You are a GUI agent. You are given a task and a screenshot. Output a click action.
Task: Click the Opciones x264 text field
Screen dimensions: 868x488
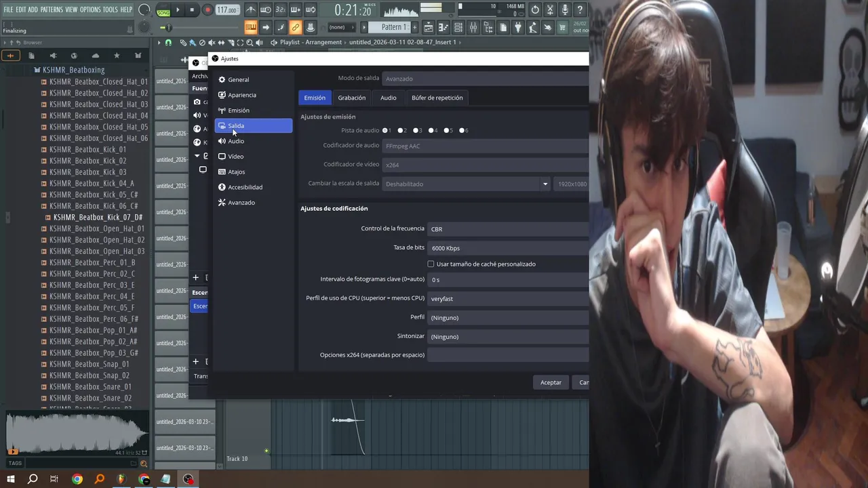point(508,355)
